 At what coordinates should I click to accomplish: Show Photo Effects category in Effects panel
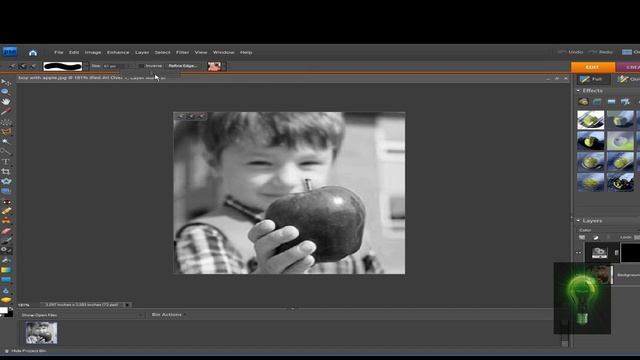[611, 102]
